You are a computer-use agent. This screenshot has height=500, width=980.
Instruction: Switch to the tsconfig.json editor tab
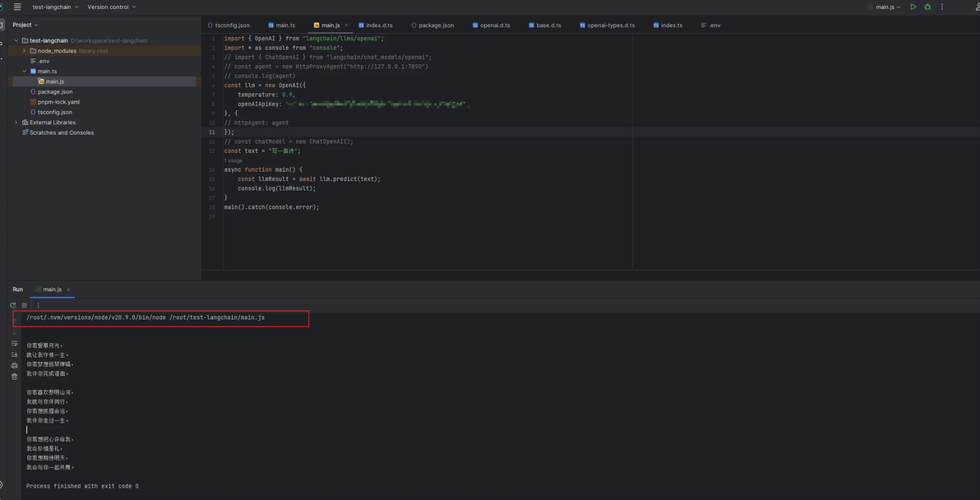[229, 25]
